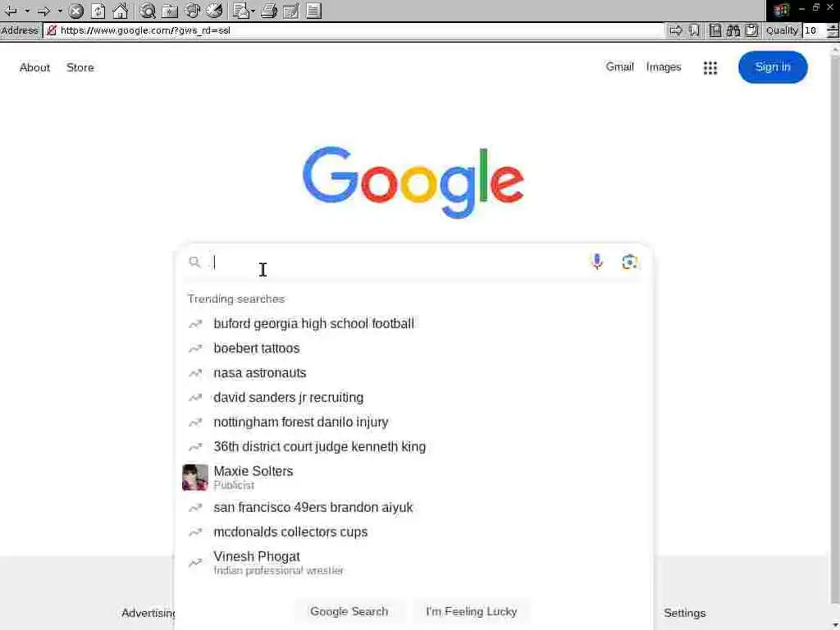Search by voice with the microphone icon
The height and width of the screenshot is (630, 840).
[597, 262]
